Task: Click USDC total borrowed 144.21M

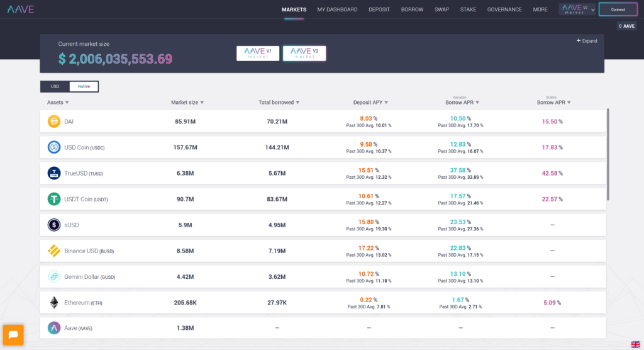Action: tap(277, 147)
